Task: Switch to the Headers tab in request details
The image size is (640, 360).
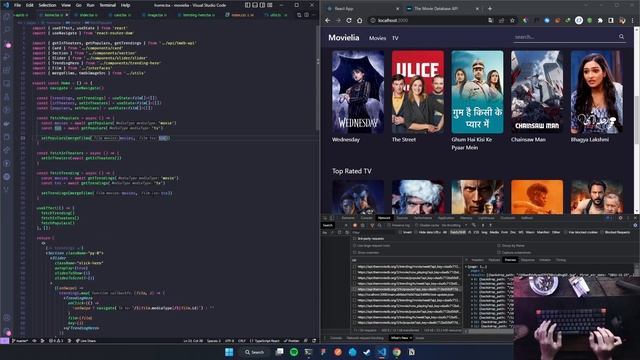Action: click(x=477, y=260)
